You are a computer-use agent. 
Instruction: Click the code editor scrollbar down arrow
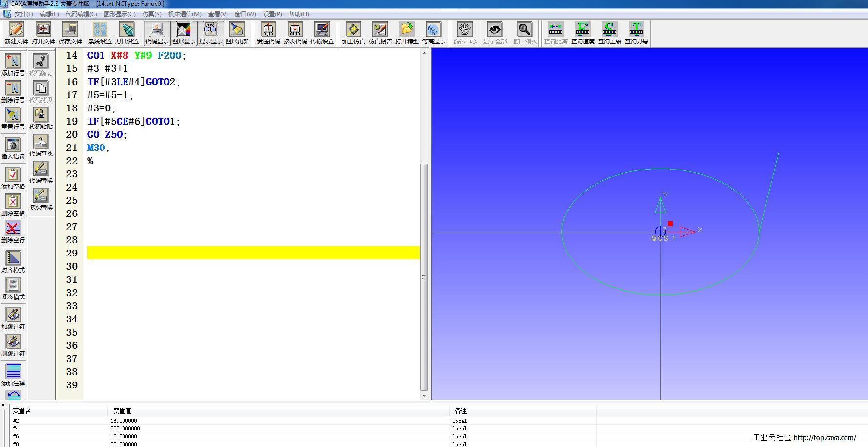coord(424,395)
